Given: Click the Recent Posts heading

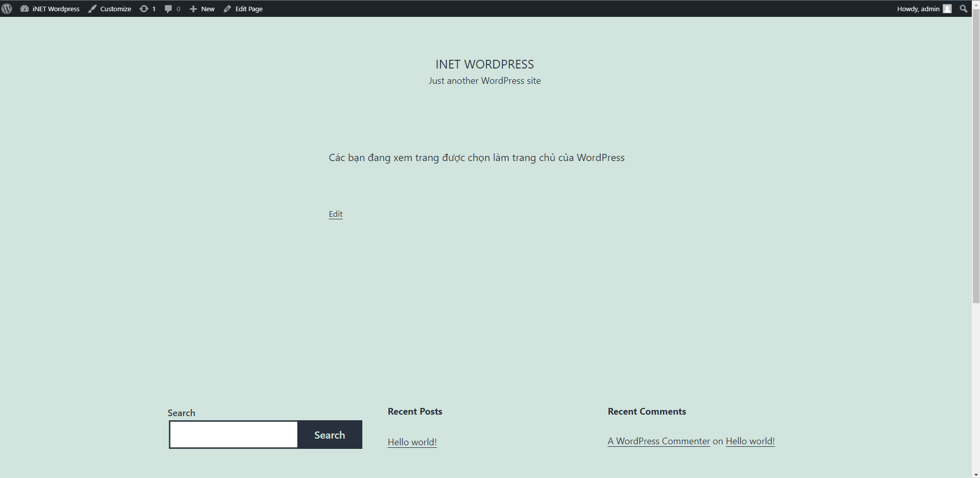Looking at the screenshot, I should (x=415, y=412).
